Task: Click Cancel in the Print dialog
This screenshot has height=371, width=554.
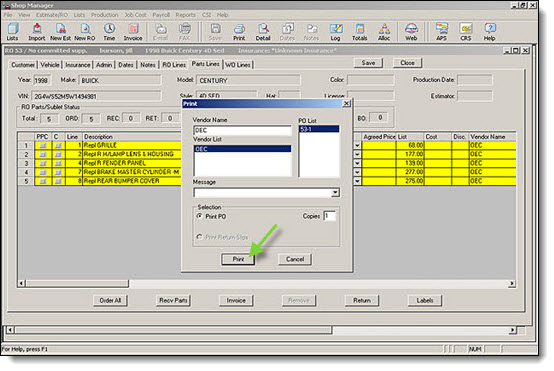Action: (x=295, y=259)
